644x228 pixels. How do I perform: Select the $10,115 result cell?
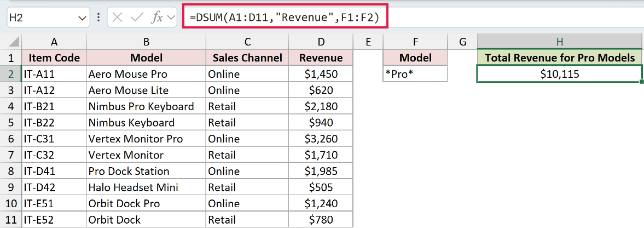point(559,74)
